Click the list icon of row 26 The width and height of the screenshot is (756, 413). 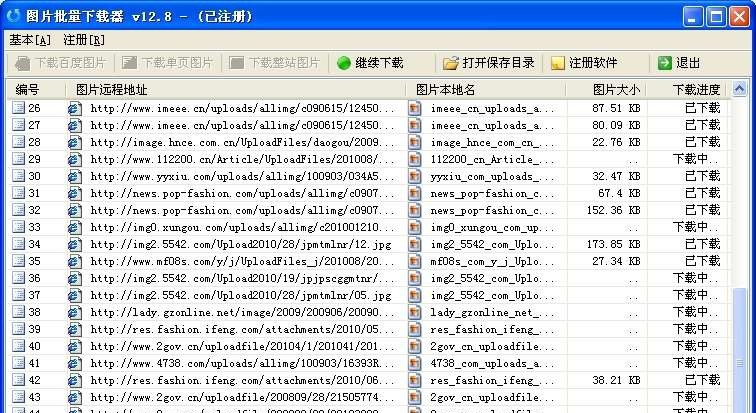(x=18, y=107)
